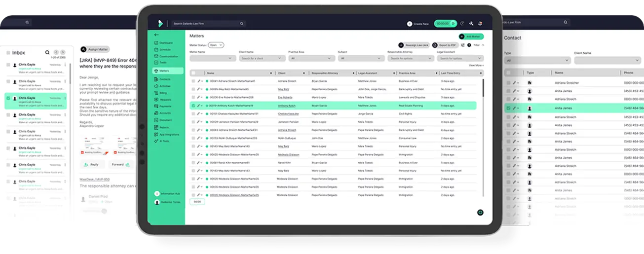Click the Requests sidebar icon
The width and height of the screenshot is (644, 254).
click(156, 99)
